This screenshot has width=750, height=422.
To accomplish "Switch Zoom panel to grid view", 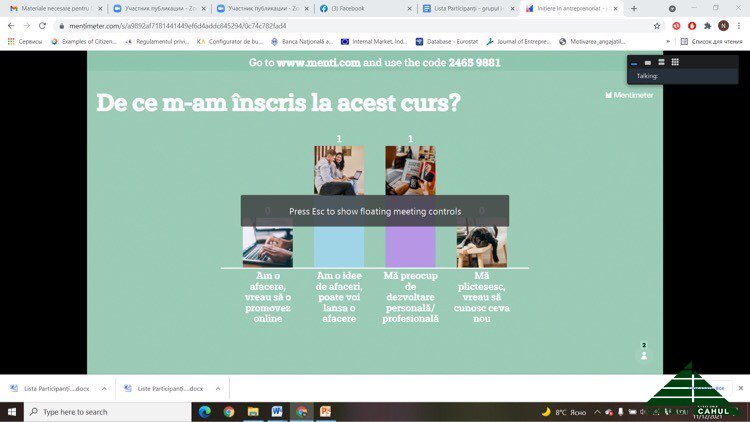I will (x=675, y=62).
